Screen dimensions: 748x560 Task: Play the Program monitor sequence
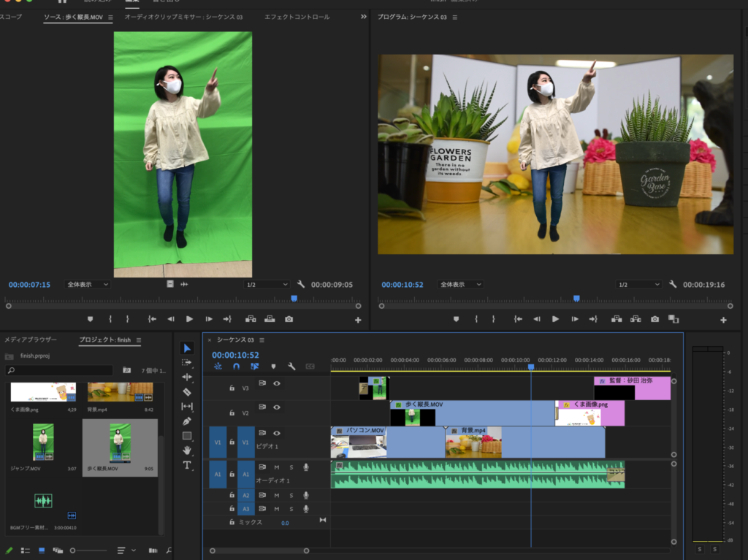tap(555, 319)
